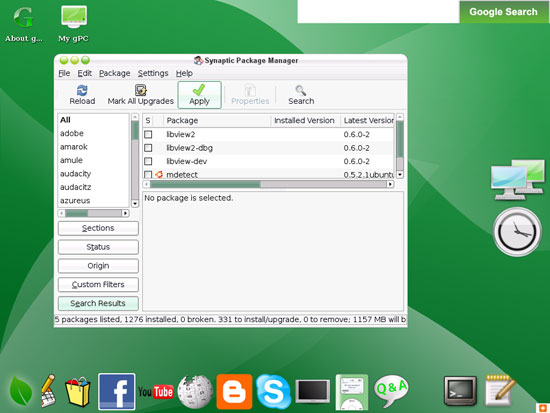550x413 pixels.
Task: Apply the marked package changes
Action: click(x=199, y=95)
